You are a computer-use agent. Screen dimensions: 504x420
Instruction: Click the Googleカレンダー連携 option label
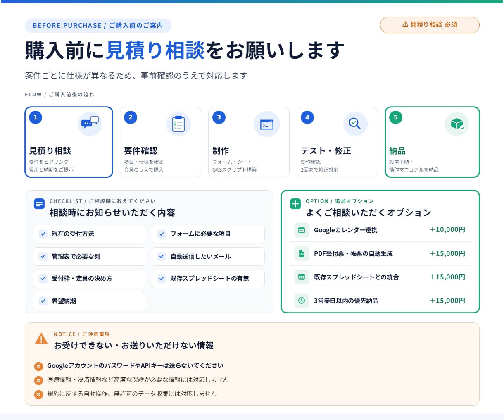pyautogui.click(x=346, y=230)
